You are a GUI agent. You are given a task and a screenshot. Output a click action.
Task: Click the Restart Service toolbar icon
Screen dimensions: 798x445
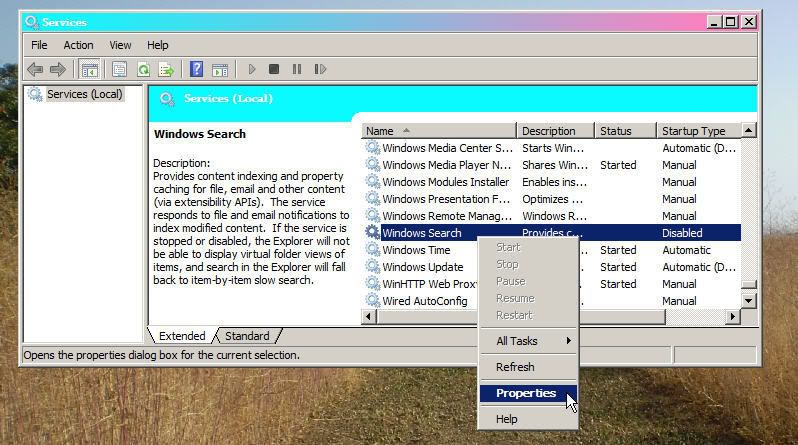pyautogui.click(x=320, y=69)
